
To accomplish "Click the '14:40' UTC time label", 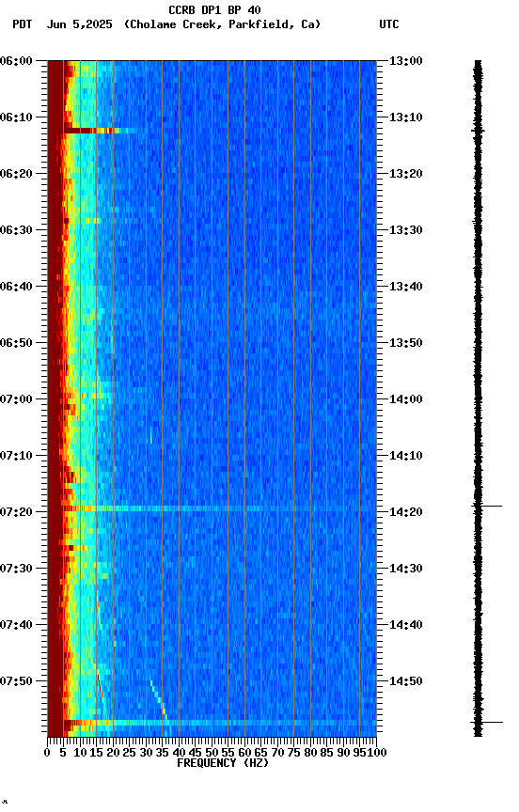I will click(406, 625).
